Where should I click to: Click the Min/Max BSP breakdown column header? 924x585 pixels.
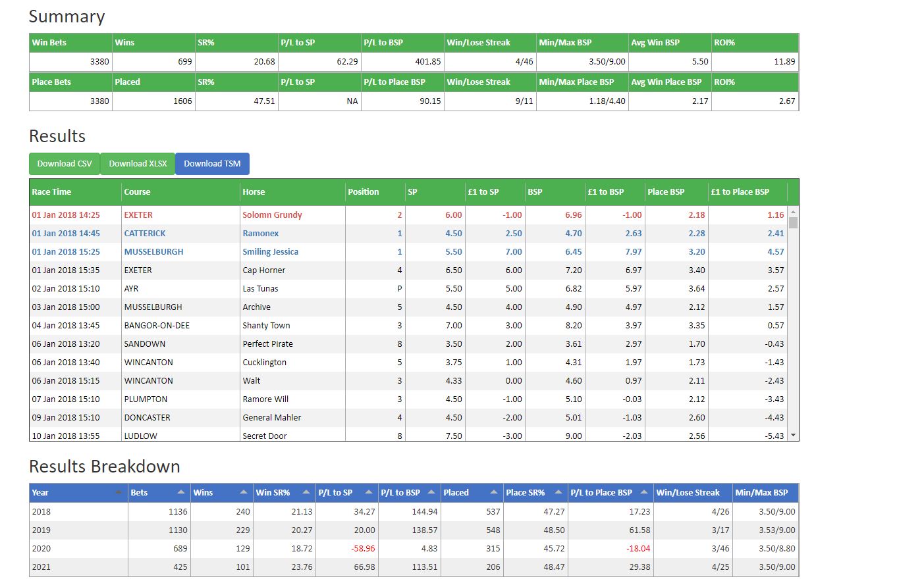pyautogui.click(x=761, y=493)
